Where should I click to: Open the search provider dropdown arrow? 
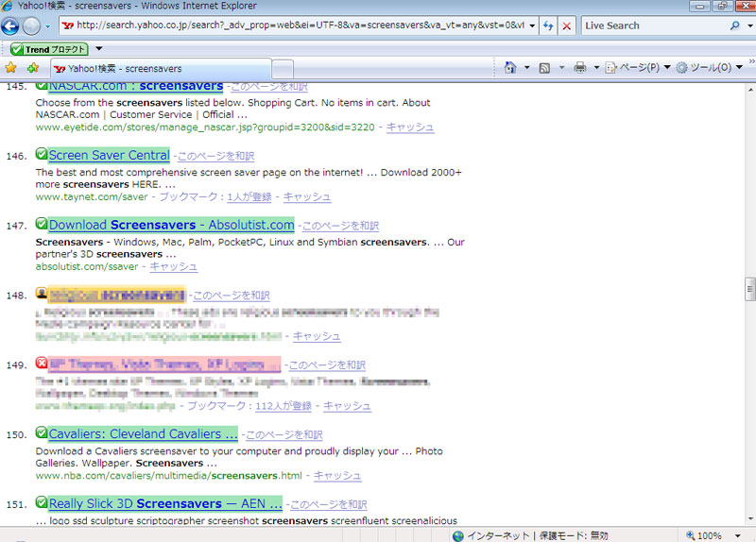(x=750, y=25)
